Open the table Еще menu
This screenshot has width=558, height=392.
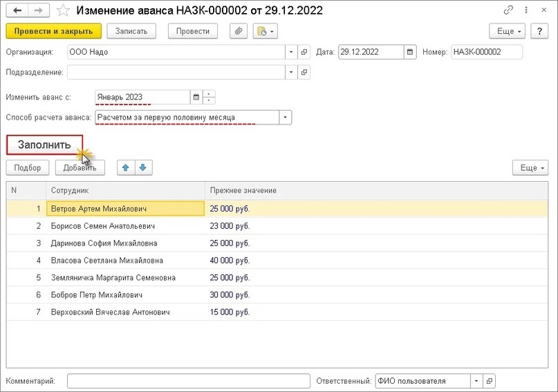click(x=530, y=167)
